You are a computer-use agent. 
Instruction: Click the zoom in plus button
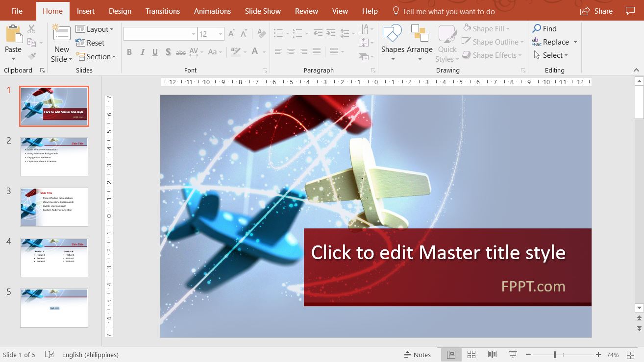tap(598, 355)
